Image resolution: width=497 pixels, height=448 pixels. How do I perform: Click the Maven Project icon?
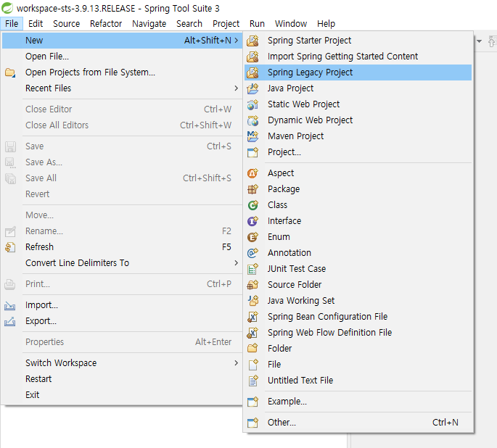click(x=252, y=136)
